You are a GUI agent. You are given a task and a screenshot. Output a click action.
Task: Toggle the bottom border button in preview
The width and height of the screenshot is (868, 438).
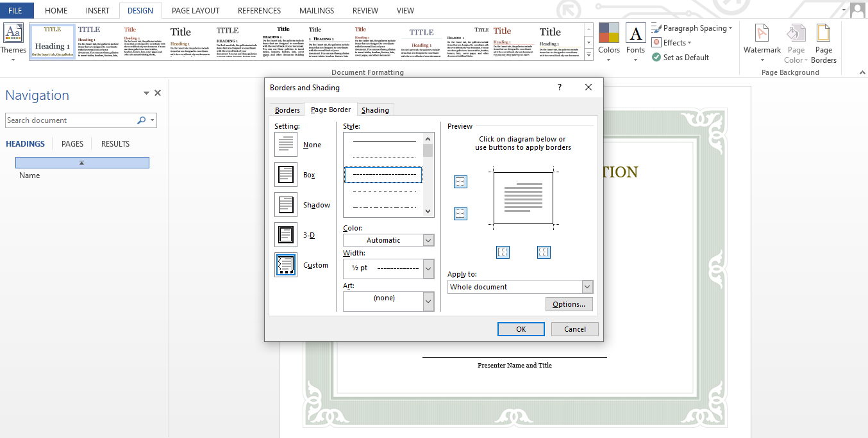[x=460, y=214]
